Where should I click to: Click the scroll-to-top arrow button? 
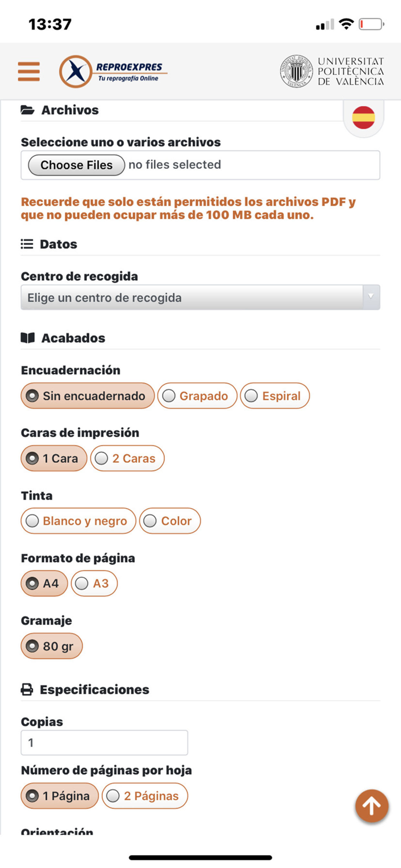tap(371, 806)
